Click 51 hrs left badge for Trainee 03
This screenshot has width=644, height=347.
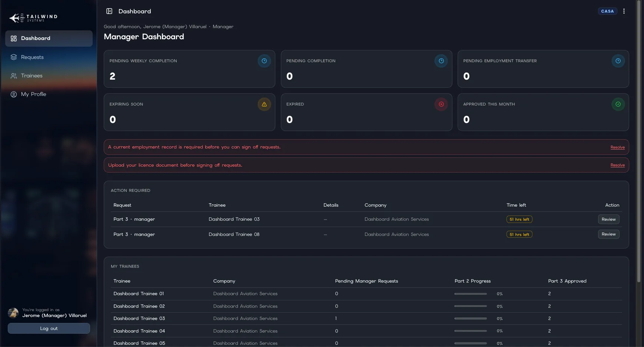coord(519,219)
